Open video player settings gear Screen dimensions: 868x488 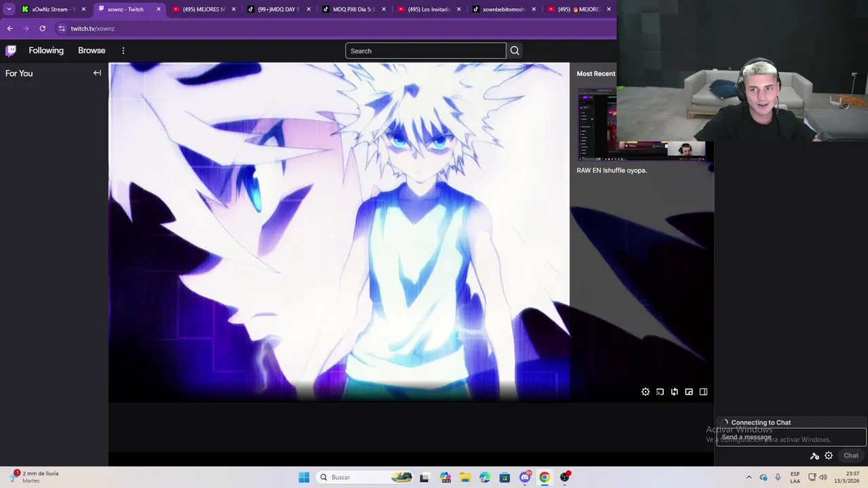tap(646, 392)
